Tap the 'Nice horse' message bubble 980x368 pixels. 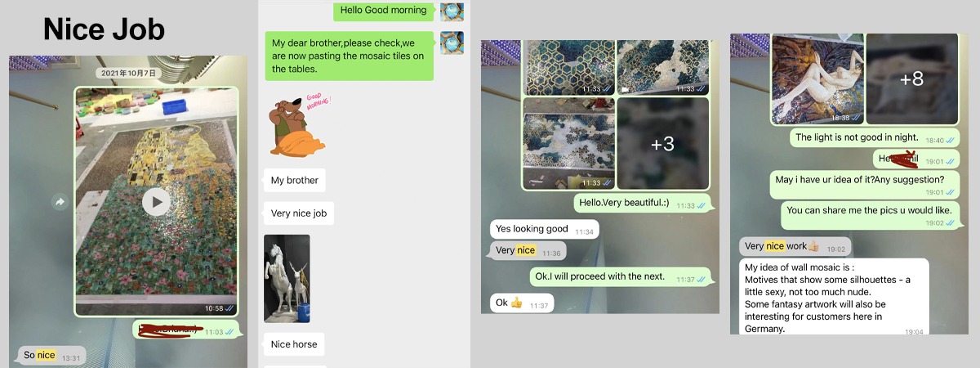[x=294, y=344]
